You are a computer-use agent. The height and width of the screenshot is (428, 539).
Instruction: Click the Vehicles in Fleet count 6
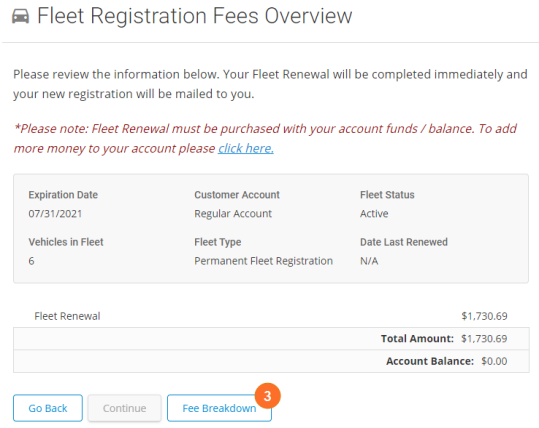31,261
